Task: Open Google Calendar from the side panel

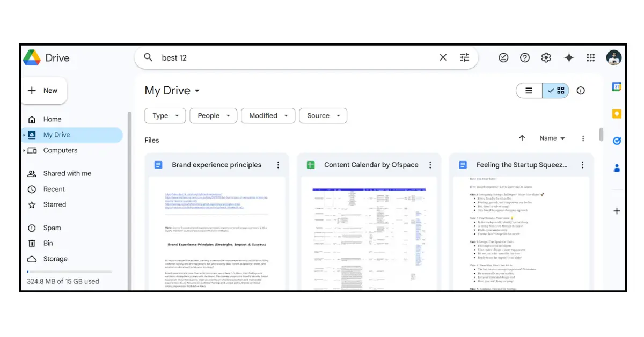Action: pos(616,86)
